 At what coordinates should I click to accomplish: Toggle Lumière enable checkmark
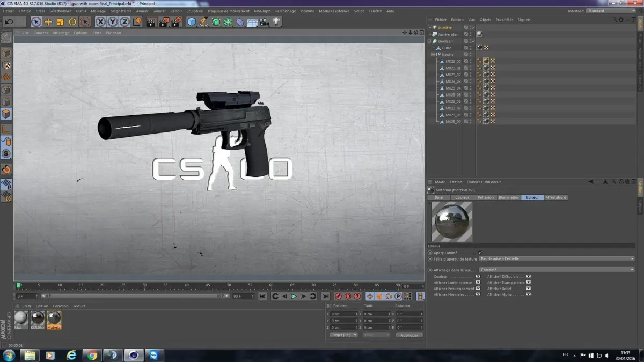[473, 27]
